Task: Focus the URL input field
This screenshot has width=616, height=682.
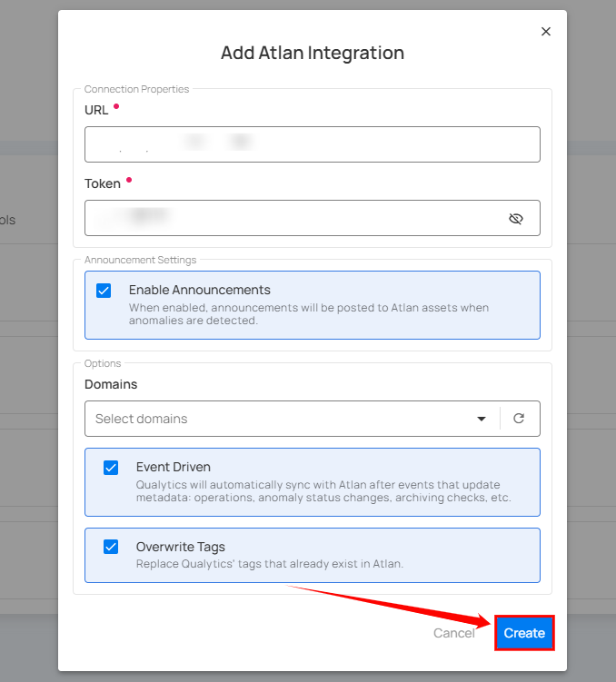Action: click(x=313, y=144)
